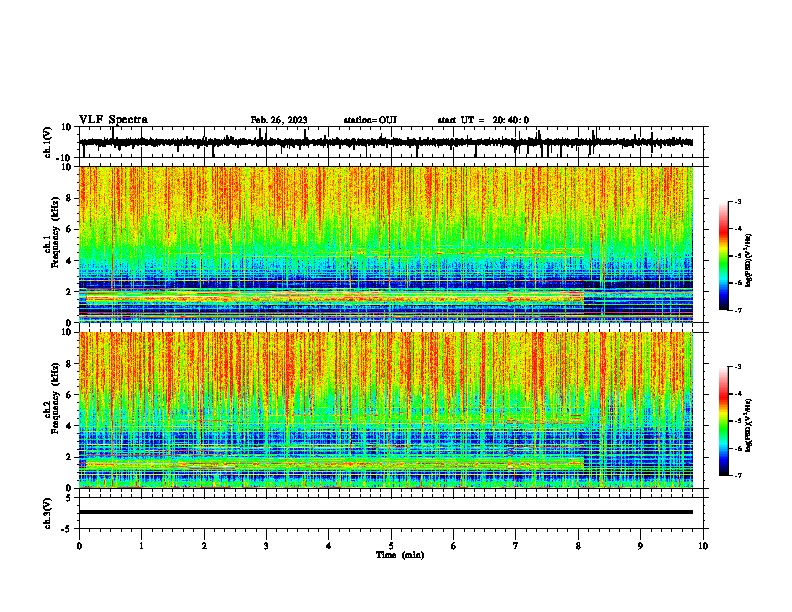
Task: Click the ch.1 spectrogram "6" kHz tick label
Action: [x=69, y=229]
